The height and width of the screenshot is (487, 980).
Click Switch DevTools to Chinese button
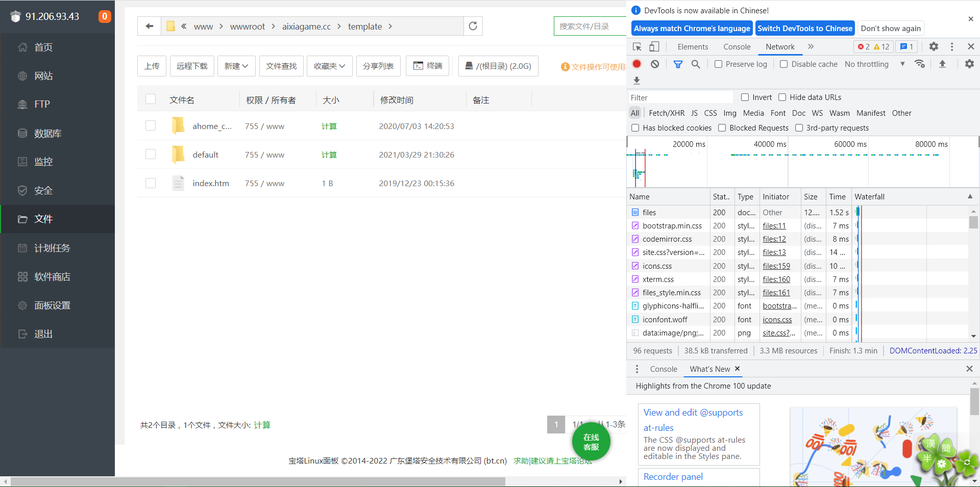click(805, 28)
